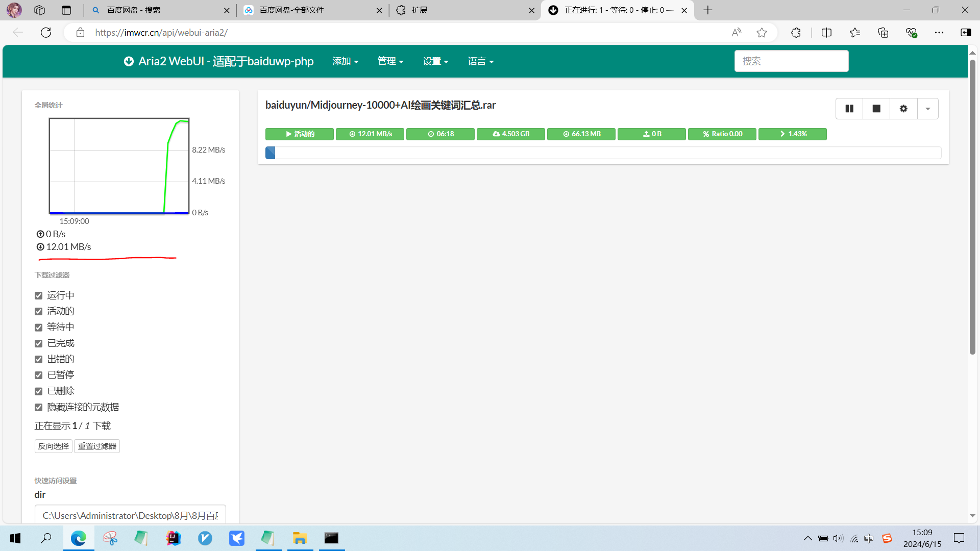Click the download progress bar

tap(603, 153)
